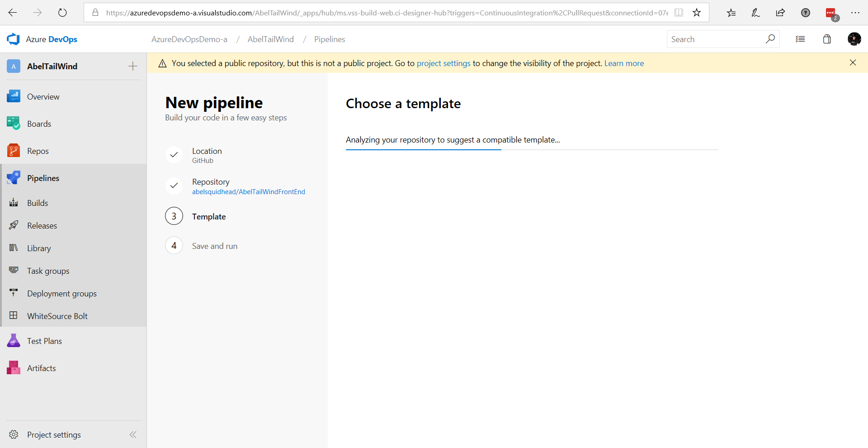Dismiss the public repository warning banner
The image size is (868, 448).
click(853, 62)
